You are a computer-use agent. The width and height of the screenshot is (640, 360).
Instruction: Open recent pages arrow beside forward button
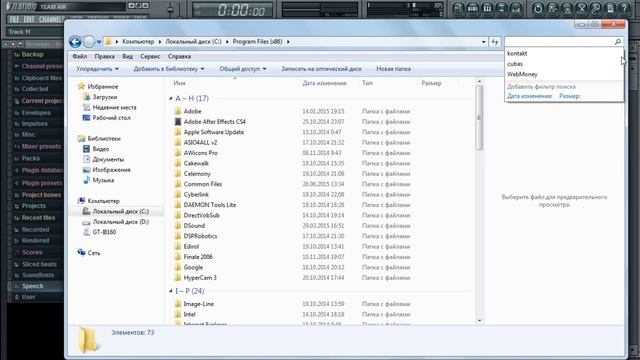click(x=99, y=42)
